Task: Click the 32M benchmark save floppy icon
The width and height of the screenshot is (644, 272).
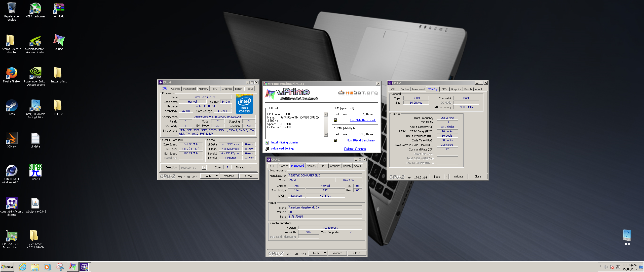Action: point(335,120)
